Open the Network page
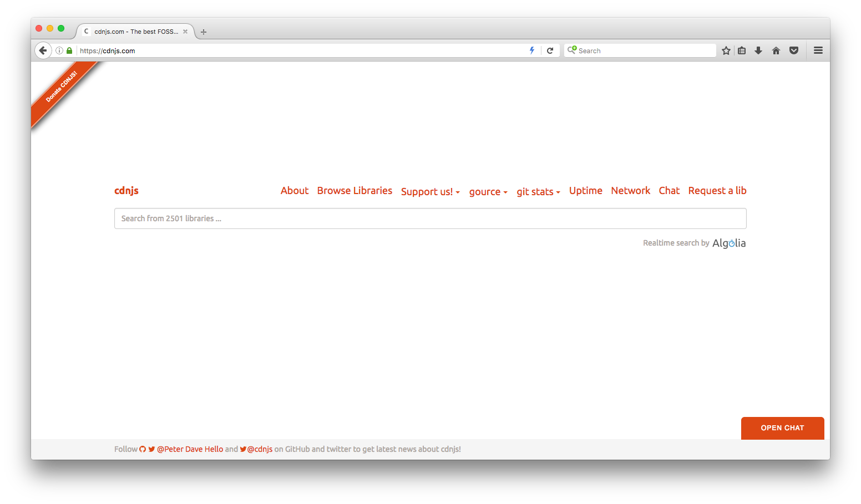Screen dimensions: 861x504 pyautogui.click(x=631, y=190)
